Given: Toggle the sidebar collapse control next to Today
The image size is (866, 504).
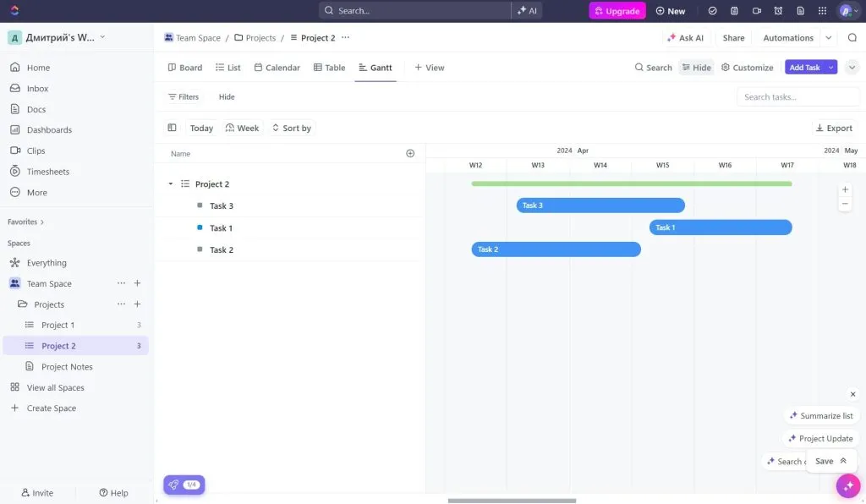Looking at the screenshot, I should pyautogui.click(x=172, y=128).
